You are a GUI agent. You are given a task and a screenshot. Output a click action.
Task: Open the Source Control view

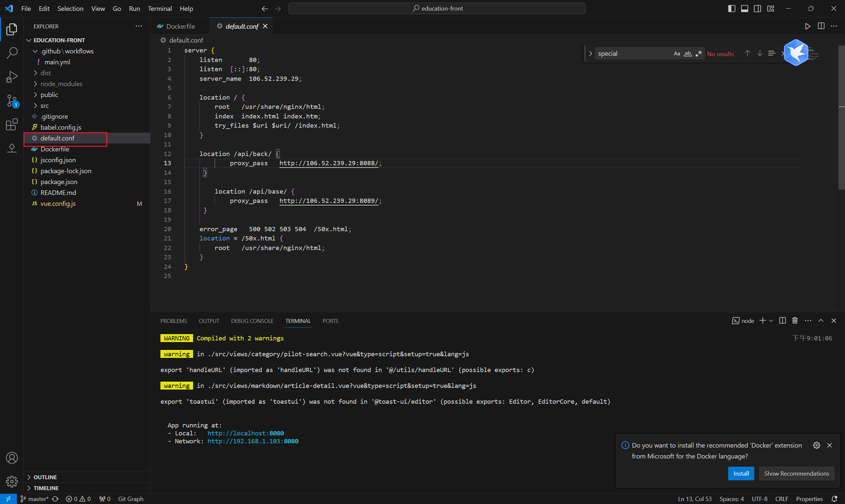[x=12, y=101]
